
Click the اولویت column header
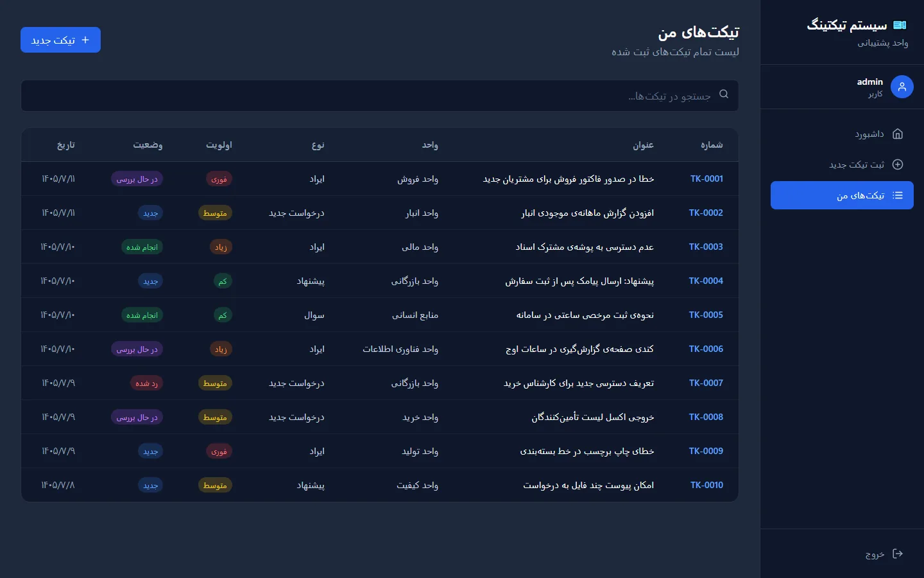(219, 145)
